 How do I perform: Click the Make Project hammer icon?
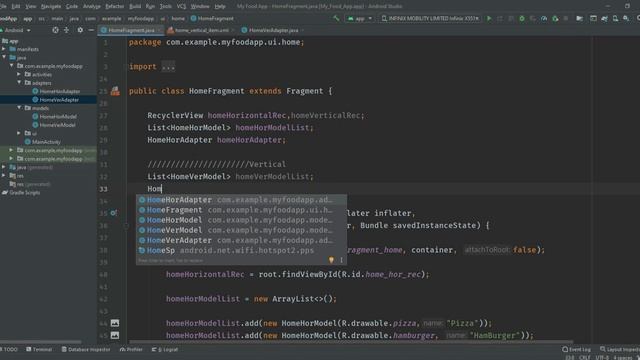(336, 18)
